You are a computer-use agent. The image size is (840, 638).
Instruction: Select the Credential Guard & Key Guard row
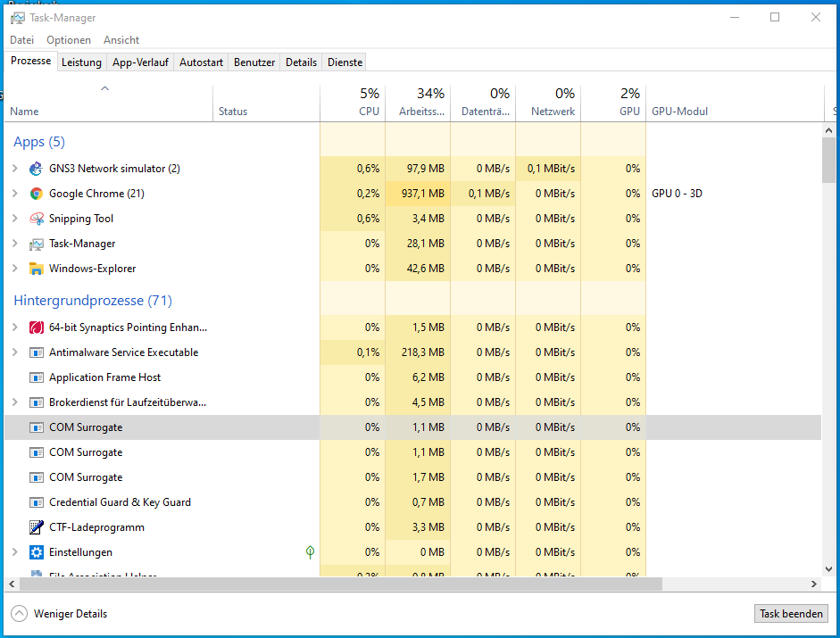tap(120, 502)
